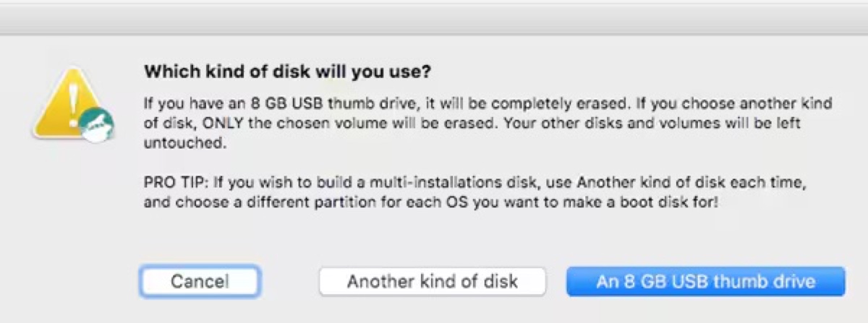
Task: Click the "Which kind of disk will you use?" heading
Action: 288,72
